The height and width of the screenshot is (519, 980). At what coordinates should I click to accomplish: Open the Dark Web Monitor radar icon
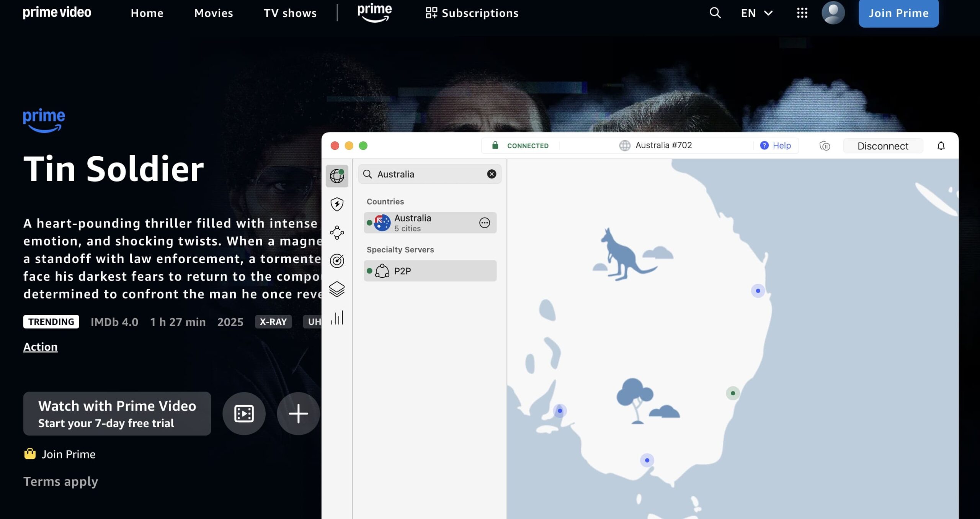pyautogui.click(x=336, y=261)
